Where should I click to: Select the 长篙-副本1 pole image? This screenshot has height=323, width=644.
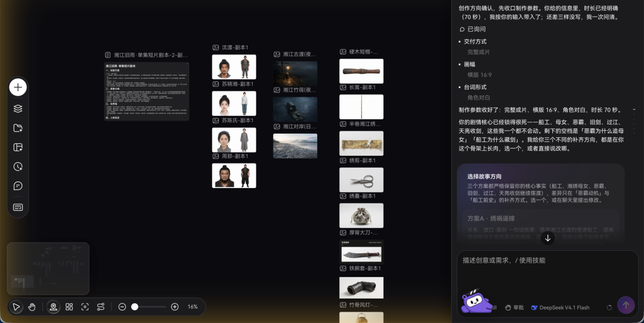pyautogui.click(x=361, y=107)
